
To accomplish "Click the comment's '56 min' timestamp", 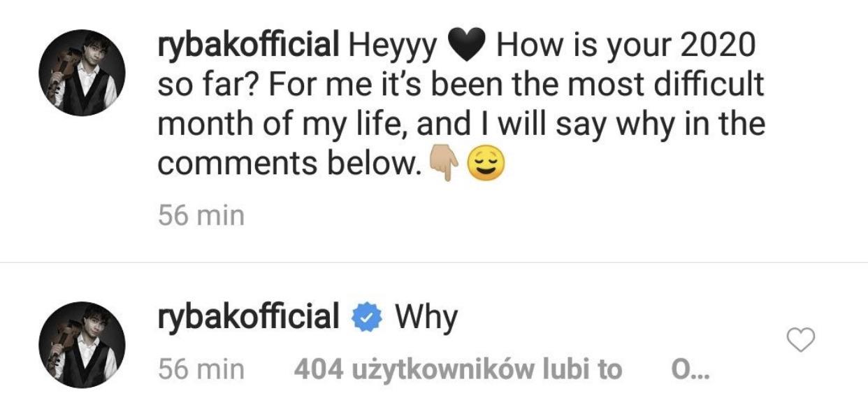I will [201, 369].
